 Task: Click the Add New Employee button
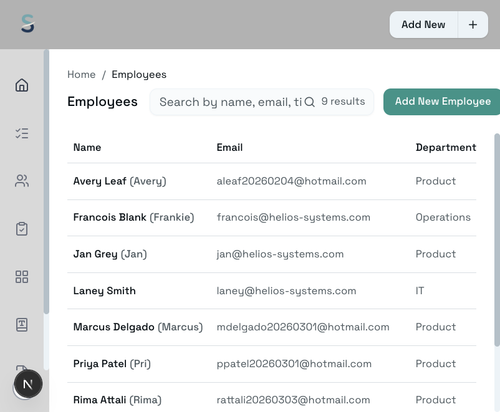coord(442,102)
